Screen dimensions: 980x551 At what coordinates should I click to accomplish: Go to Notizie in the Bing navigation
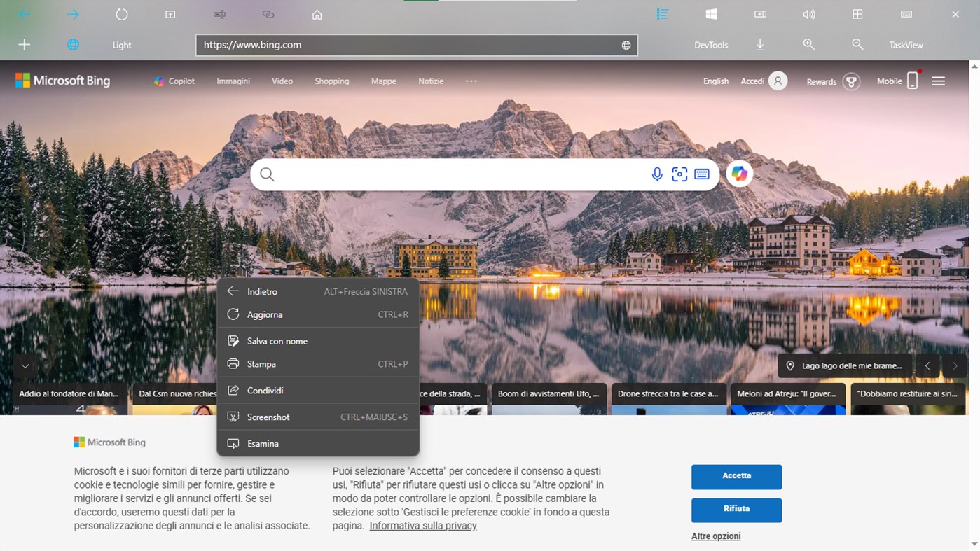point(431,81)
